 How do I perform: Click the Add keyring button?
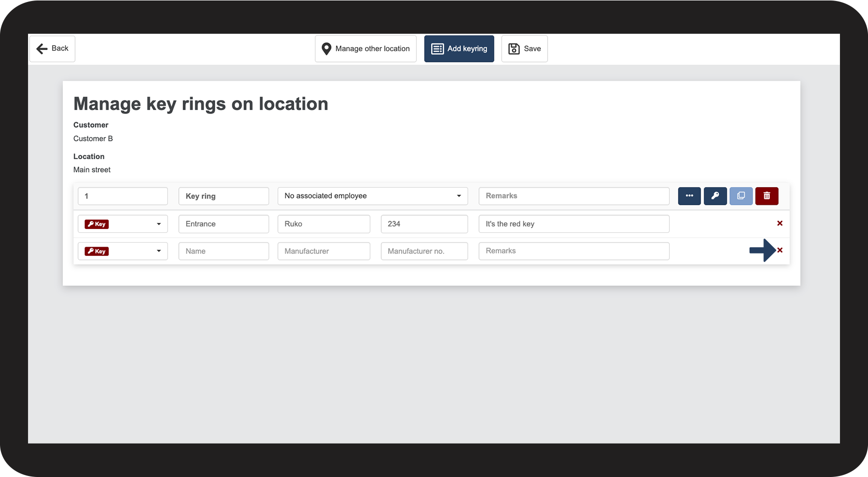coord(459,49)
